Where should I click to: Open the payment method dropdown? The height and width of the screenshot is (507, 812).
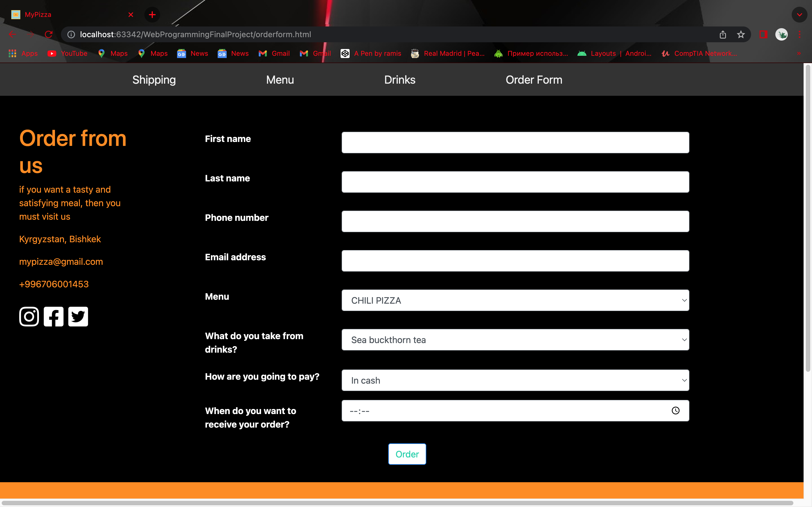coord(515,380)
